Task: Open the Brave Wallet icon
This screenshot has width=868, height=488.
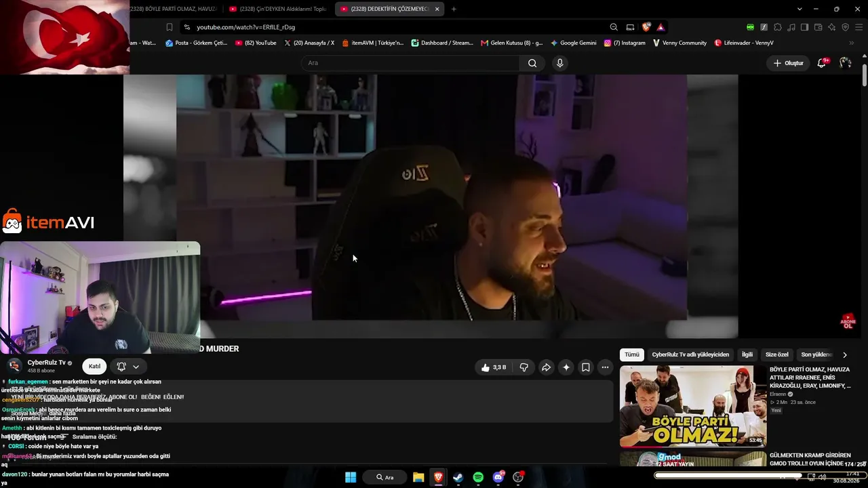Action: click(x=818, y=27)
